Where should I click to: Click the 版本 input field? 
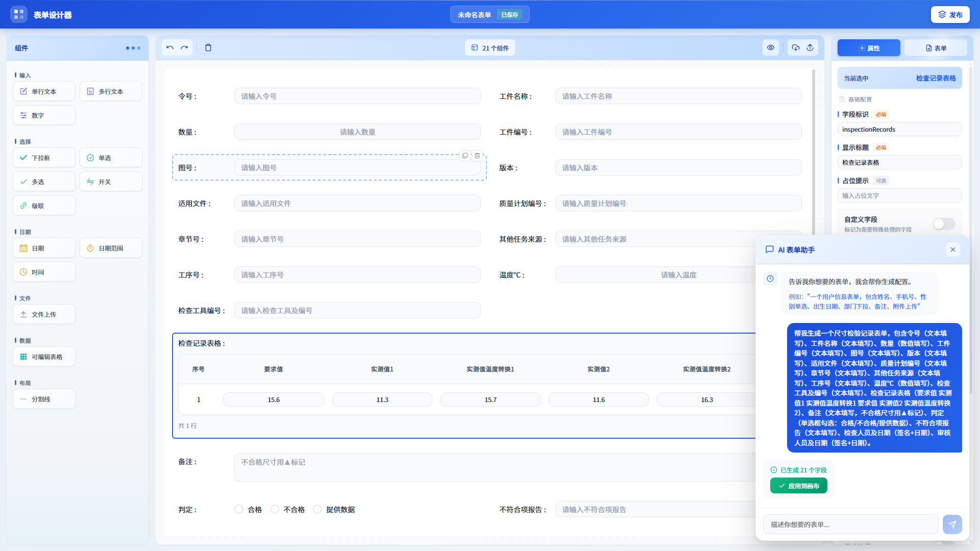[678, 167]
